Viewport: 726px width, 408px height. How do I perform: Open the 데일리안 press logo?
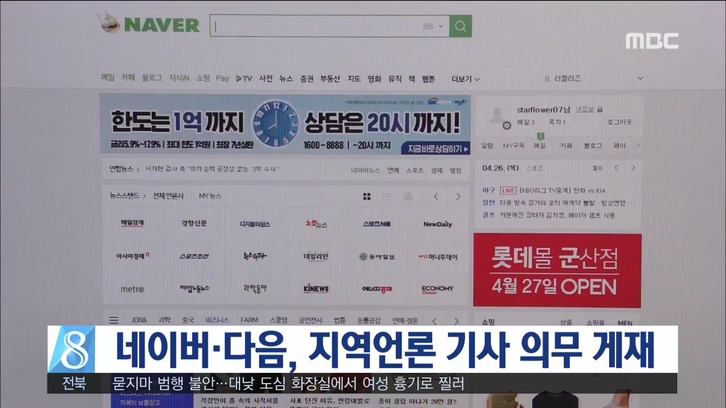click(316, 256)
